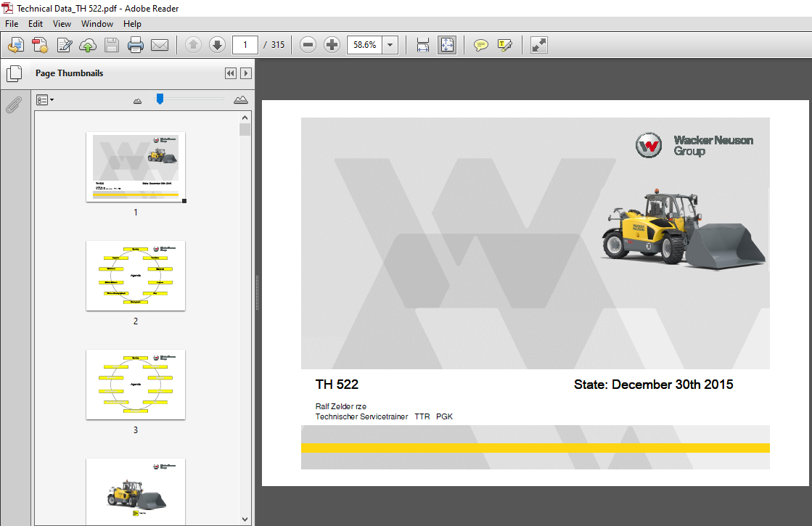The width and height of the screenshot is (812, 526).
Task: Click the Fit width scrolling mode icon
Action: 422,45
